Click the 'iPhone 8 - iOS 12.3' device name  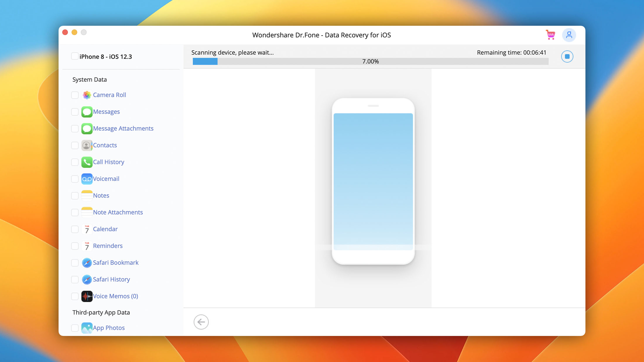106,56
